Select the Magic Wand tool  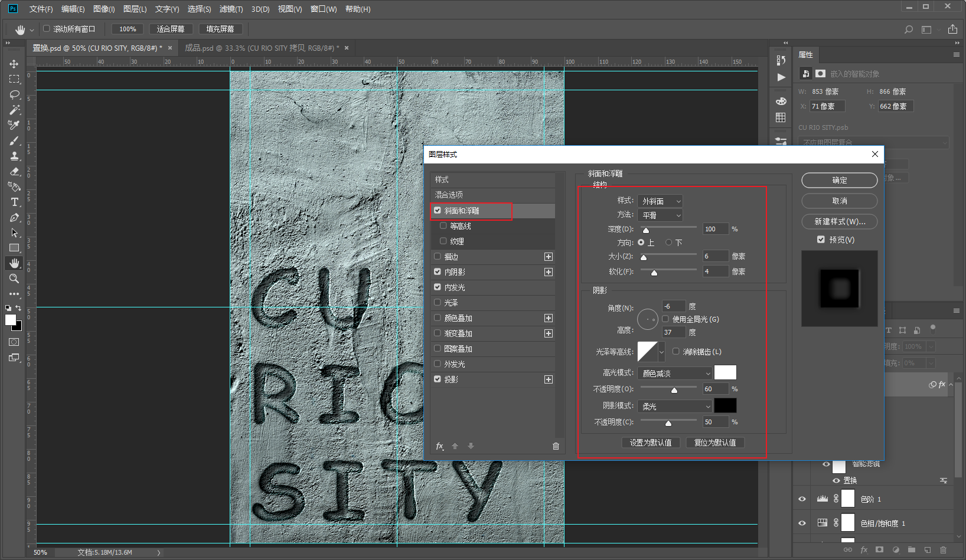pyautogui.click(x=14, y=110)
